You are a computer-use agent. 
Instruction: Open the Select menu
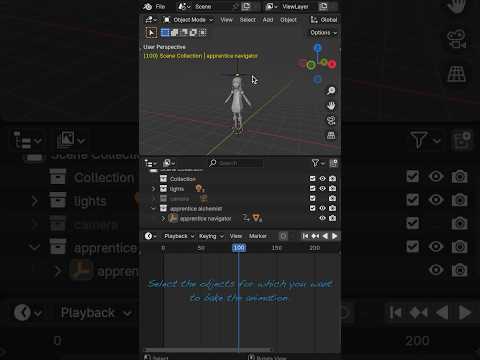point(248,20)
